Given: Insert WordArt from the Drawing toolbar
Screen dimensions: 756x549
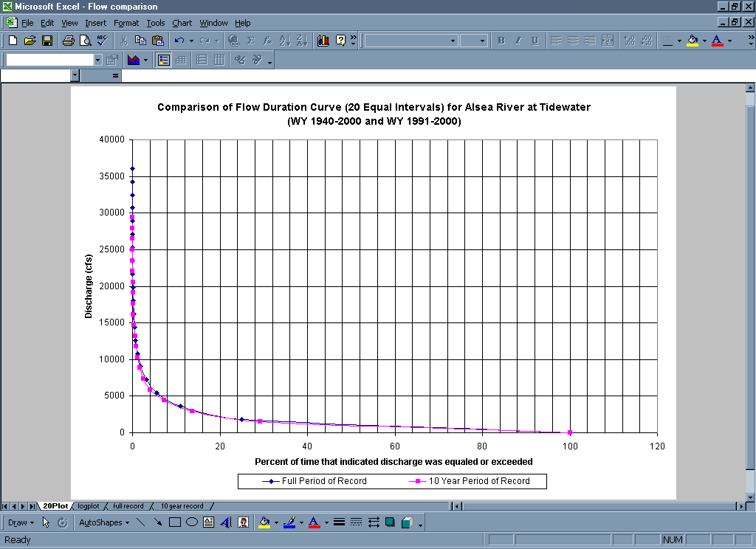Looking at the screenshot, I should click(x=226, y=522).
